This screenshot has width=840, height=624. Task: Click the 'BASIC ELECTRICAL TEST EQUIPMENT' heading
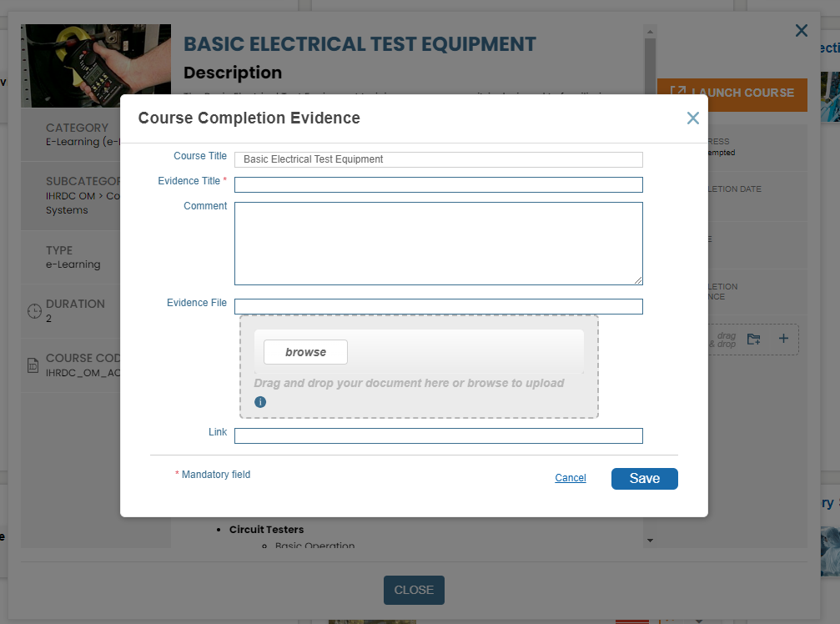tap(360, 44)
